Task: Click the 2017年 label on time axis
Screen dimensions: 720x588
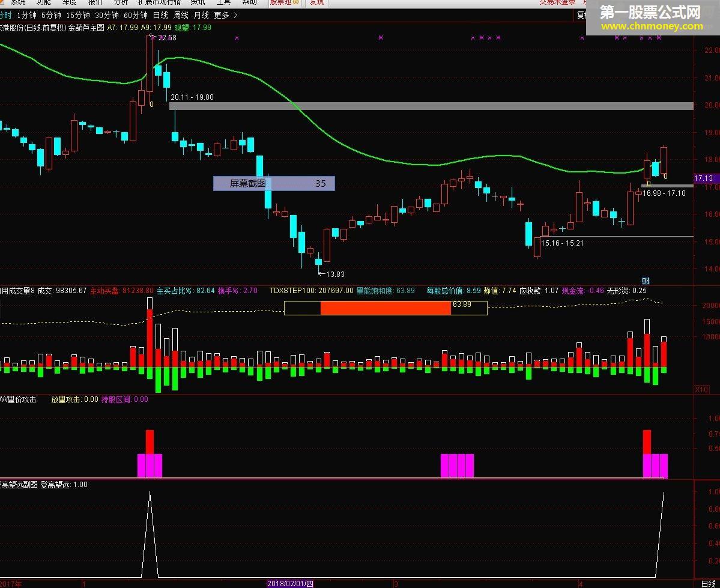Action: pyautogui.click(x=11, y=584)
